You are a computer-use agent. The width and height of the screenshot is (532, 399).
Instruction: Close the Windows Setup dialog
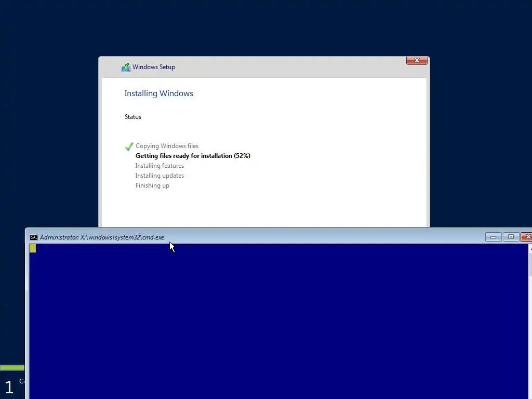(417, 60)
